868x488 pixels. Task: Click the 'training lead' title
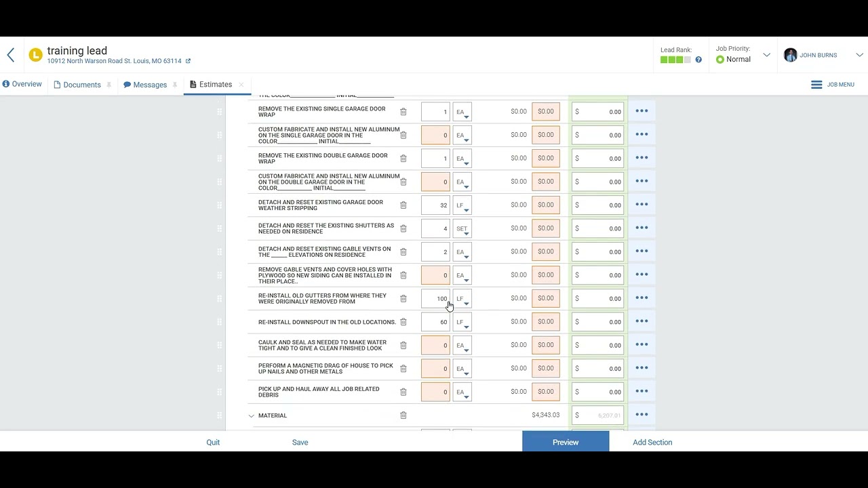[77, 51]
